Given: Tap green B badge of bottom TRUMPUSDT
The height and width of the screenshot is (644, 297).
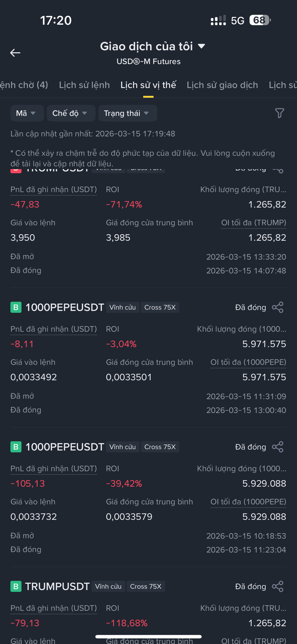Looking at the screenshot, I should (16, 587).
